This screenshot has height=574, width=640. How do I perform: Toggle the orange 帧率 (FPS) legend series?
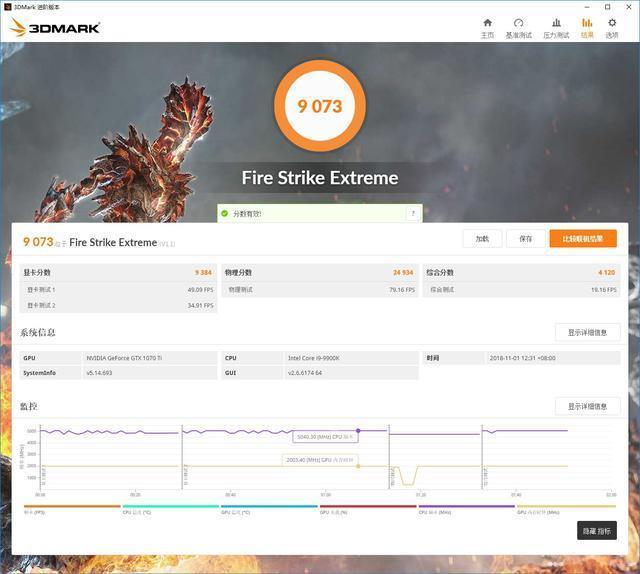coord(72,509)
